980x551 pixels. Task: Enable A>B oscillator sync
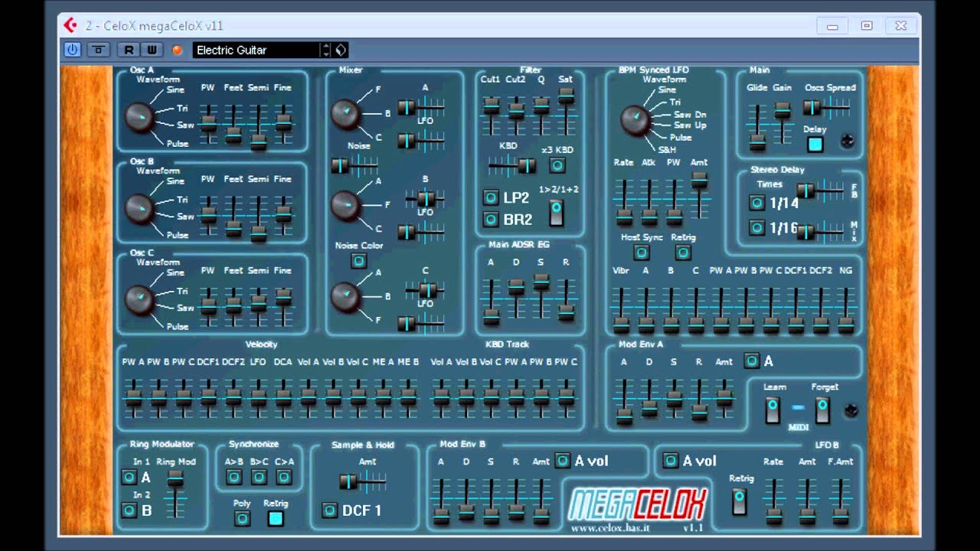point(234,478)
